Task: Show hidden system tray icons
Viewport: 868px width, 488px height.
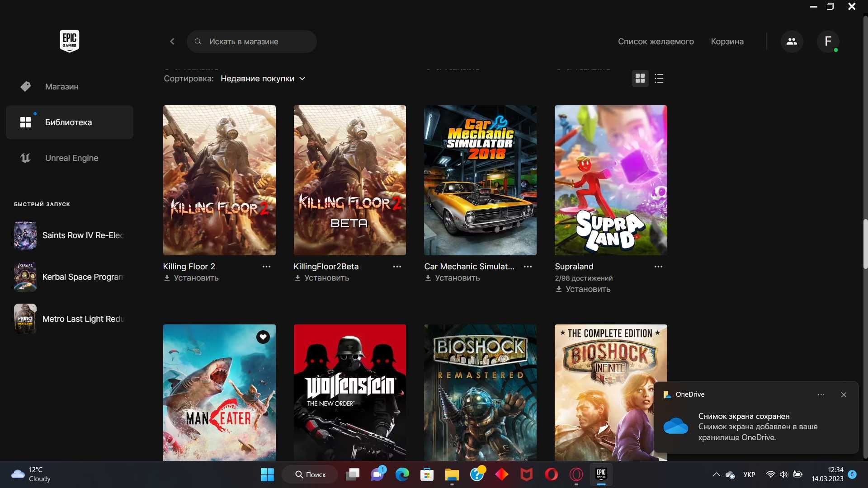Action: pos(716,475)
